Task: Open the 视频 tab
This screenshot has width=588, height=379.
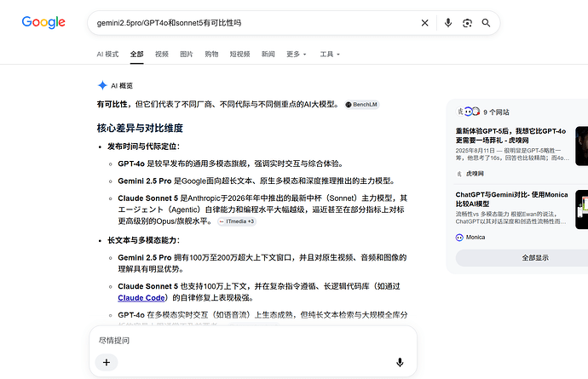Action: click(x=162, y=54)
